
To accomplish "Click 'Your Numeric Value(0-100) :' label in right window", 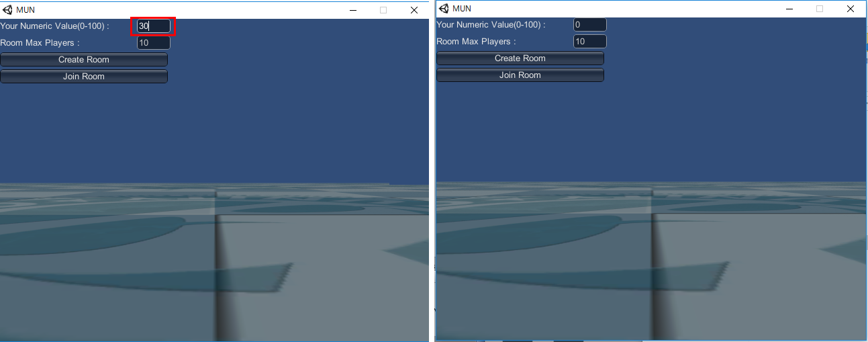I will tap(491, 25).
